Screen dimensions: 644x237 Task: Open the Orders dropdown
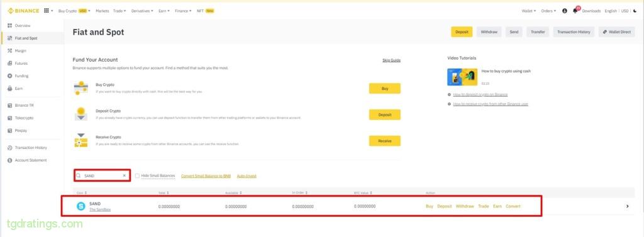click(548, 11)
